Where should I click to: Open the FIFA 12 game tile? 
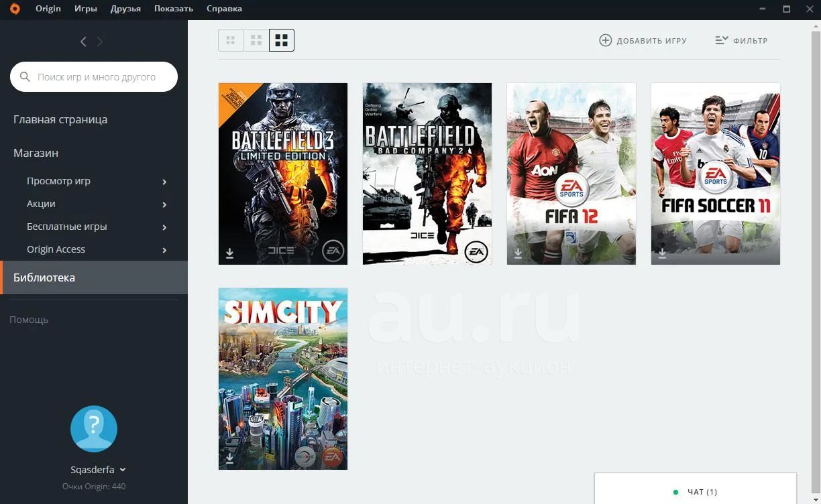click(571, 174)
